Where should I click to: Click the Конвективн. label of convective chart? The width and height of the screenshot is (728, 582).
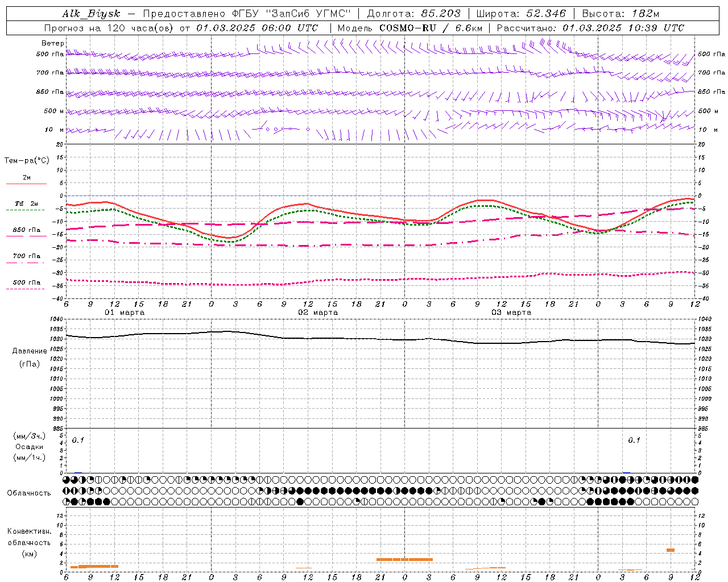pyautogui.click(x=30, y=531)
